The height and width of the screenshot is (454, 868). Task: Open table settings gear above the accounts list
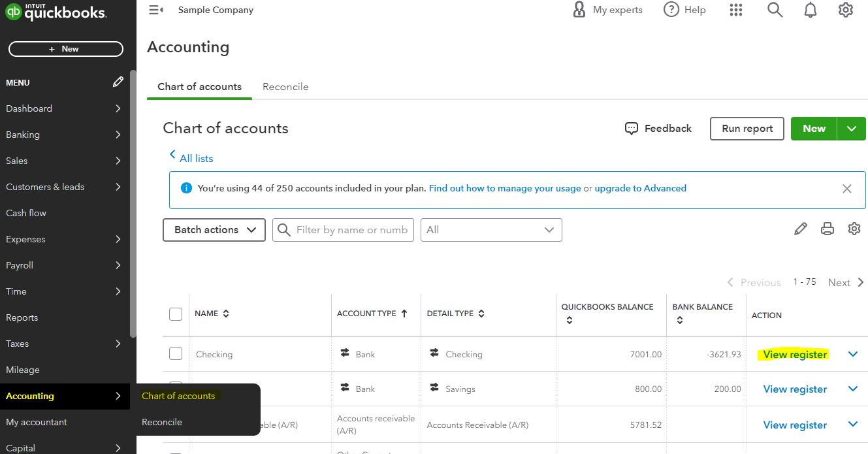click(854, 229)
